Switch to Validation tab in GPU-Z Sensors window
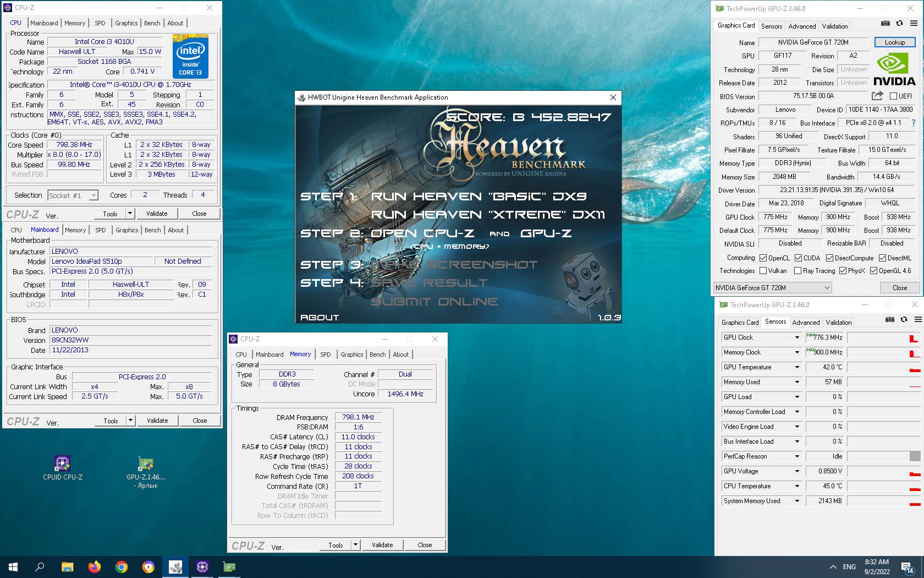 [838, 323]
